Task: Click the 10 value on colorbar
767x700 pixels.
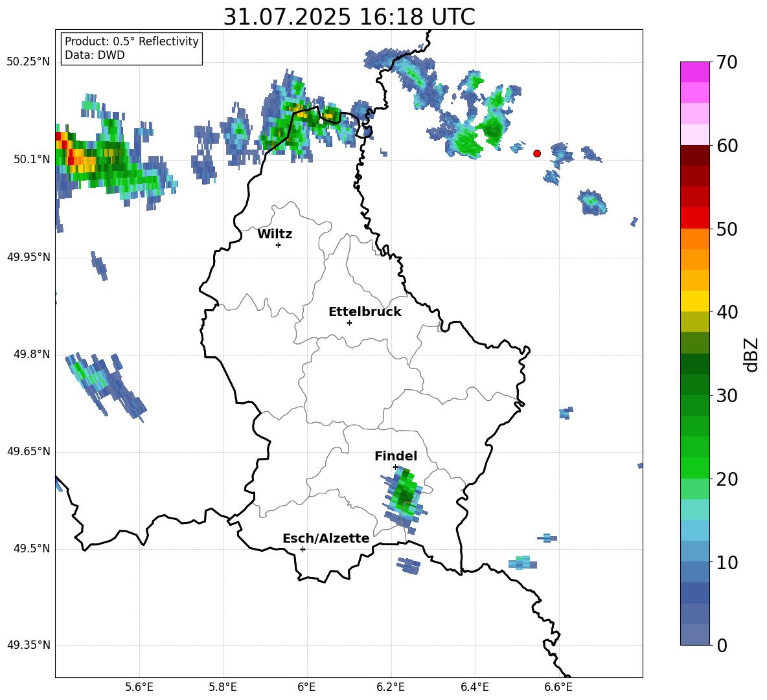Action: (727, 562)
